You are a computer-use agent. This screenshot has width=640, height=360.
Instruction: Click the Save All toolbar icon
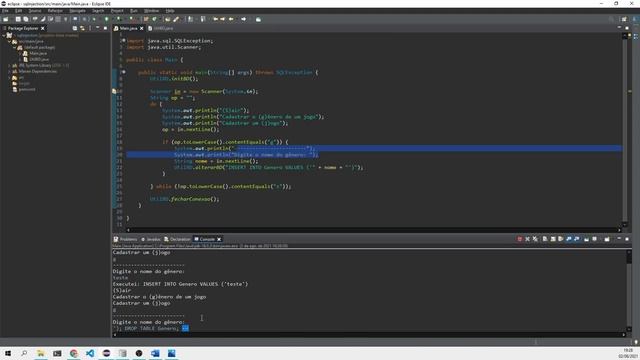26,19
